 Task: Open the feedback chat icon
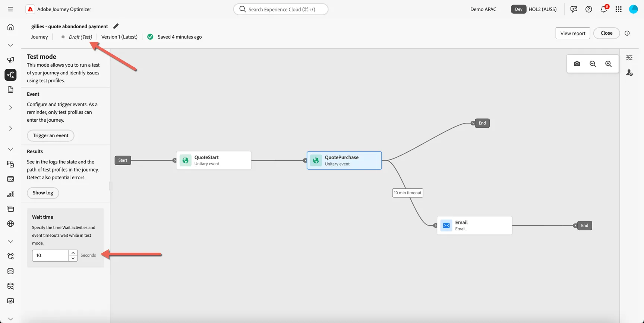[574, 9]
